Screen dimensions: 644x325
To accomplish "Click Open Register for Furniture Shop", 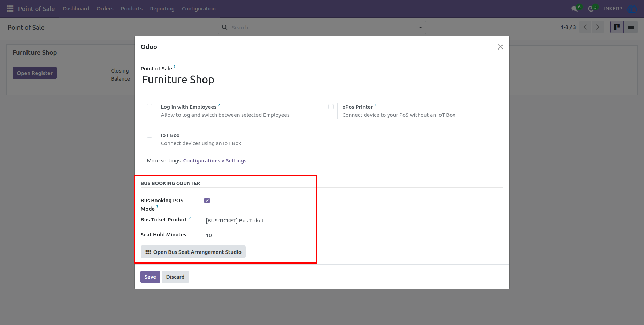I will [x=34, y=73].
